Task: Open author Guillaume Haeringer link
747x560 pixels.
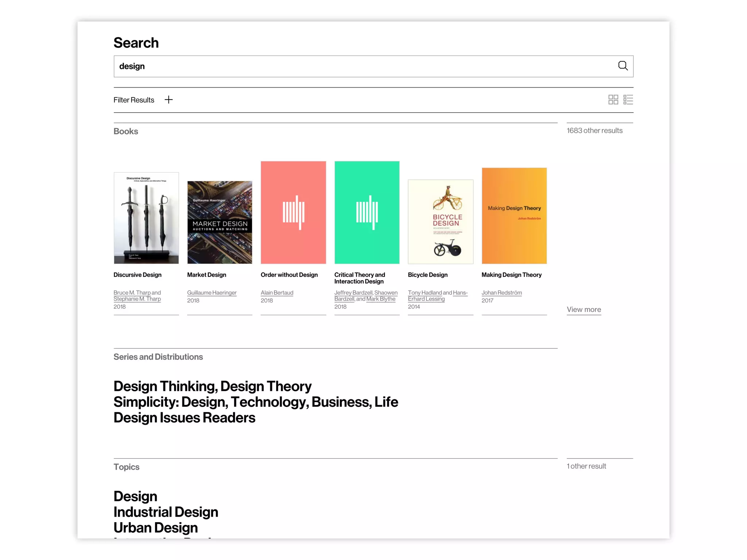Action: coord(212,293)
